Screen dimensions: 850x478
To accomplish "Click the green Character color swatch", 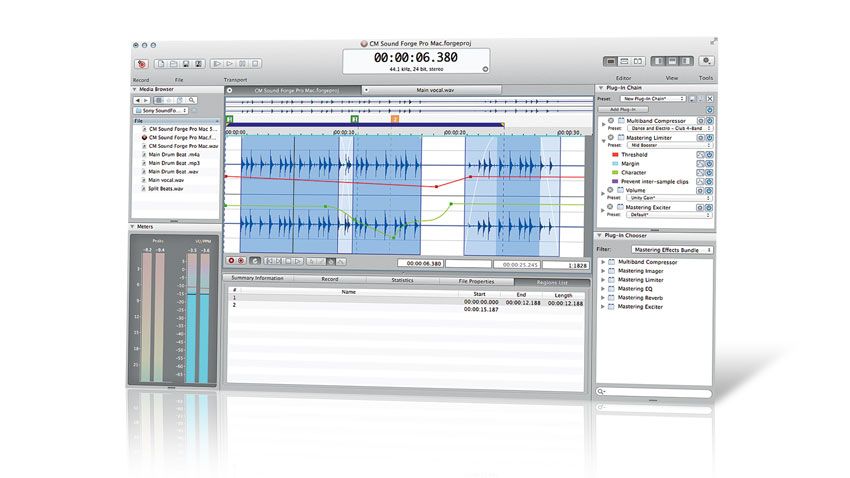I will pos(615,172).
